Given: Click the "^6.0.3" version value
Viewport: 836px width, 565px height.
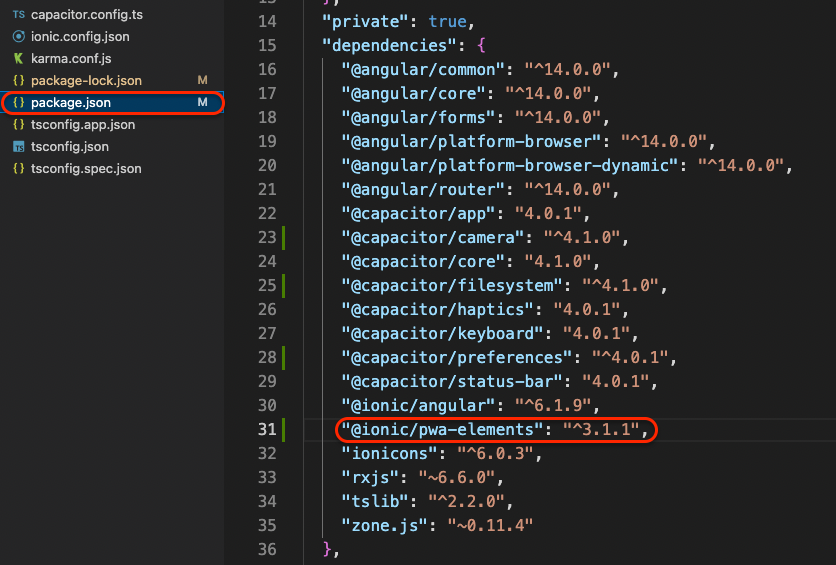Looking at the screenshot, I should tap(495, 453).
